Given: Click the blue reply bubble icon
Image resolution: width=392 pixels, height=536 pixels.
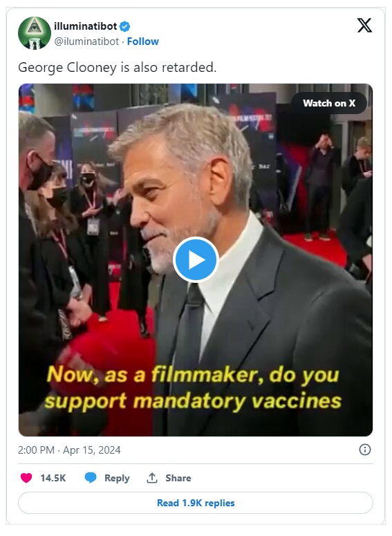Looking at the screenshot, I should click(x=91, y=477).
